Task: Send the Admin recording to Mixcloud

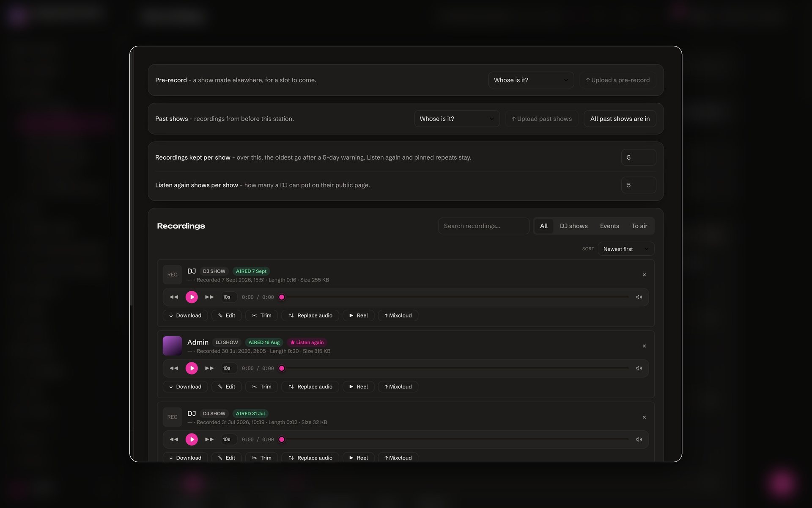Action: pyautogui.click(x=398, y=387)
